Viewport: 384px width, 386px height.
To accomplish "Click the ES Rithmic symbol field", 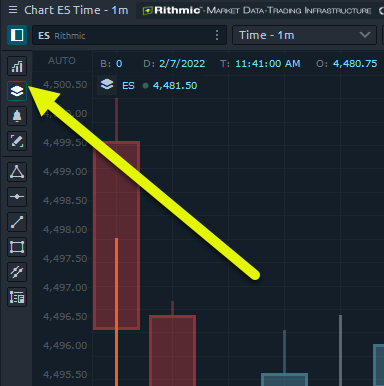I will (129, 35).
